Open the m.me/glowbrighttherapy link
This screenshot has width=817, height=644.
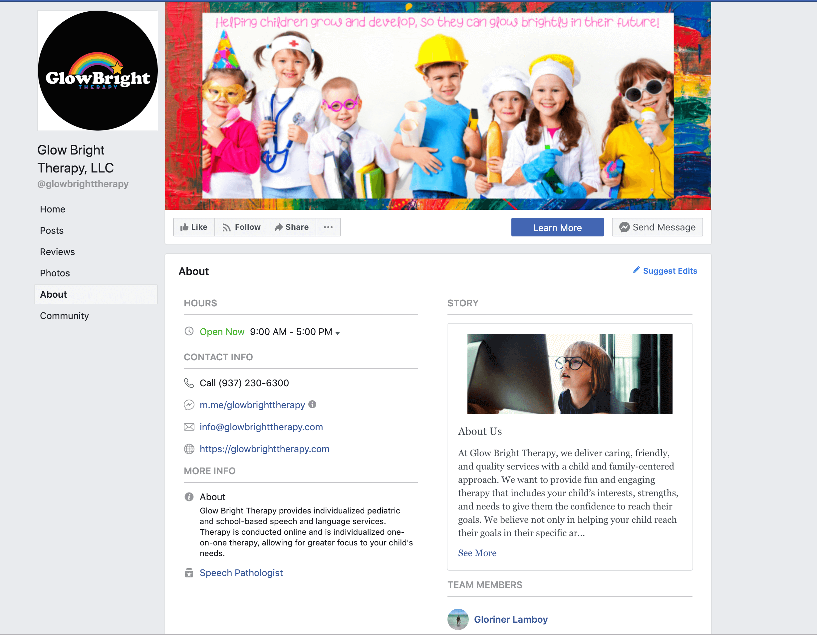pyautogui.click(x=252, y=405)
